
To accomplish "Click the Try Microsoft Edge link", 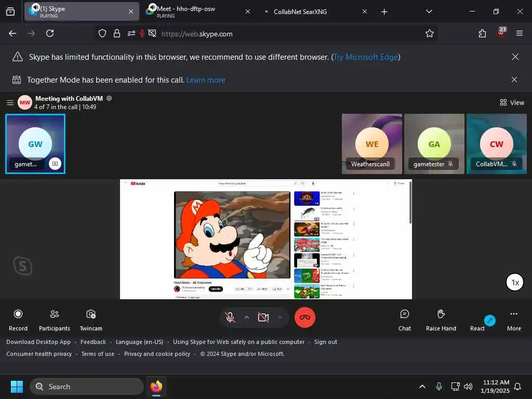I will click(x=366, y=57).
